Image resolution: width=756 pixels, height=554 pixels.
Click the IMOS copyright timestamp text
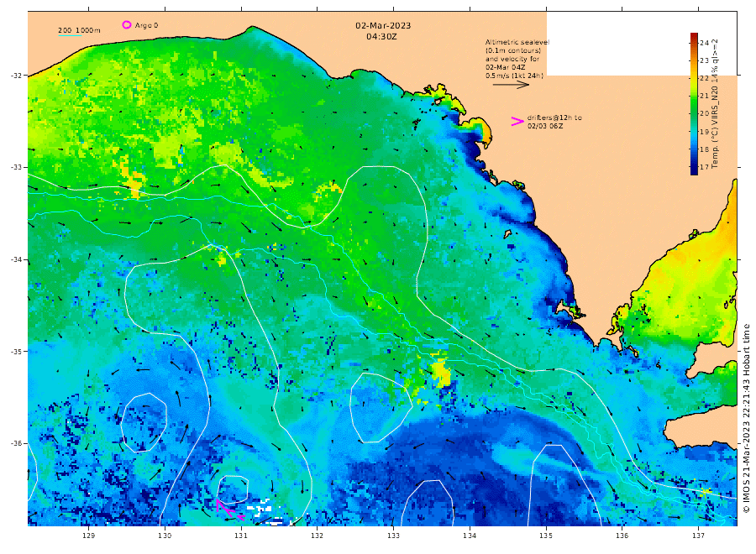pos(747,418)
